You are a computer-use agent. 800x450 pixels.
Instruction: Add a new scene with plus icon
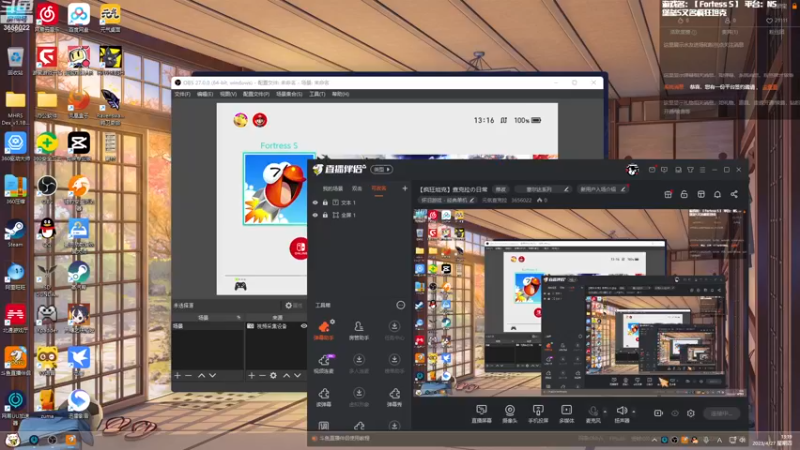(405, 188)
